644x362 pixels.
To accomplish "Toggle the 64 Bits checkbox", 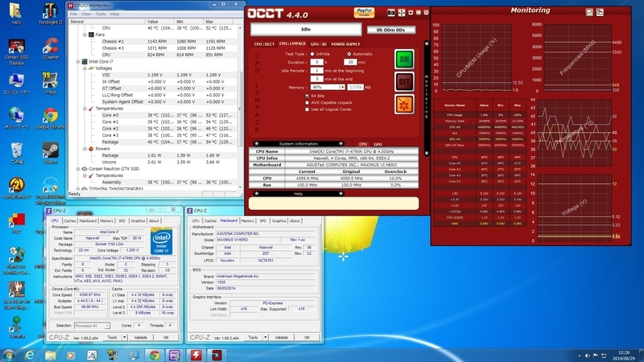I will [307, 96].
